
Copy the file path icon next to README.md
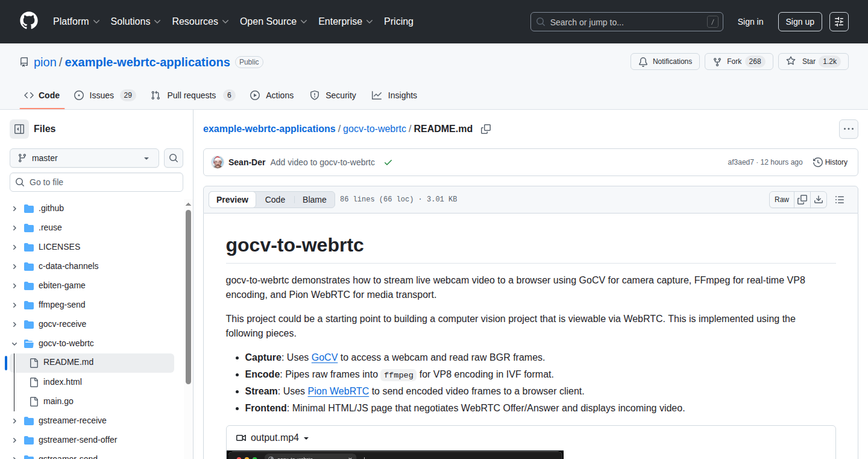[486, 129]
